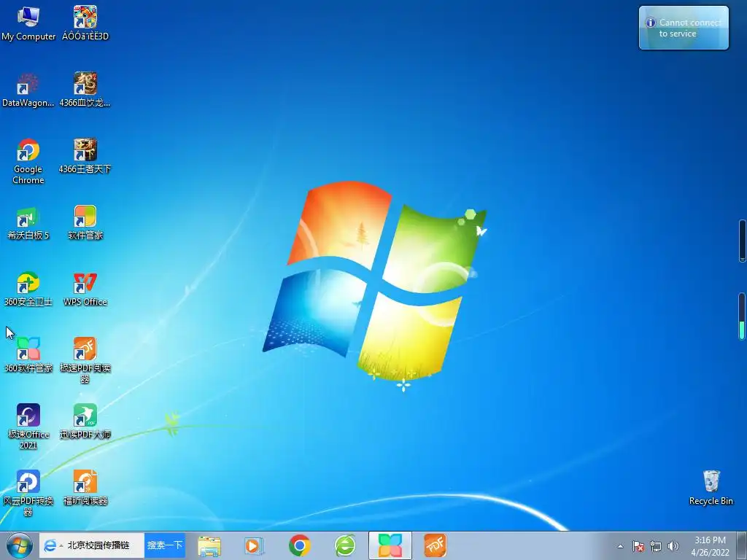Open the Windows Start menu orb
The width and height of the screenshot is (747, 560).
[19, 545]
